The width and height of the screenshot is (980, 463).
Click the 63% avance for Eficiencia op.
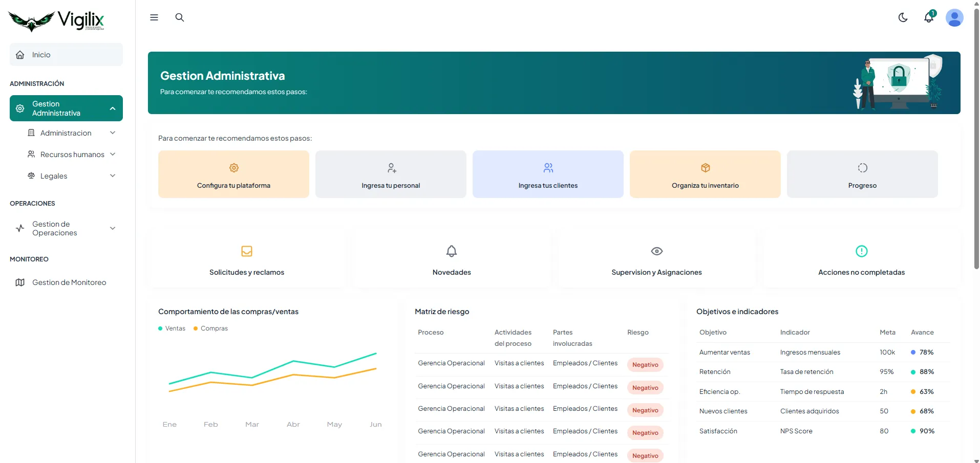(x=926, y=392)
